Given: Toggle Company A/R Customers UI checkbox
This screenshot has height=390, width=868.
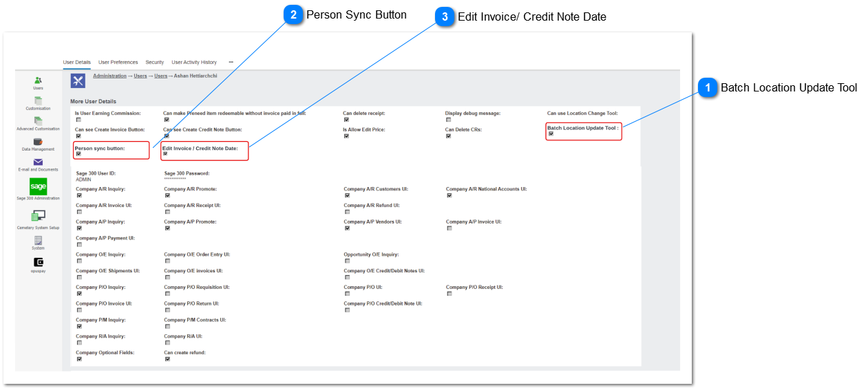Looking at the screenshot, I should coord(347,195).
